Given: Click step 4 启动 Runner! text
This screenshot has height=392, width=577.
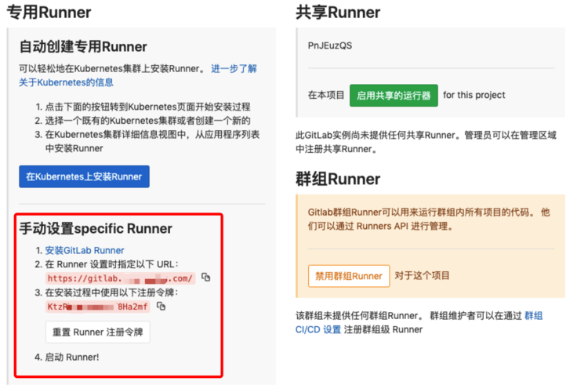Looking at the screenshot, I should 72,357.
